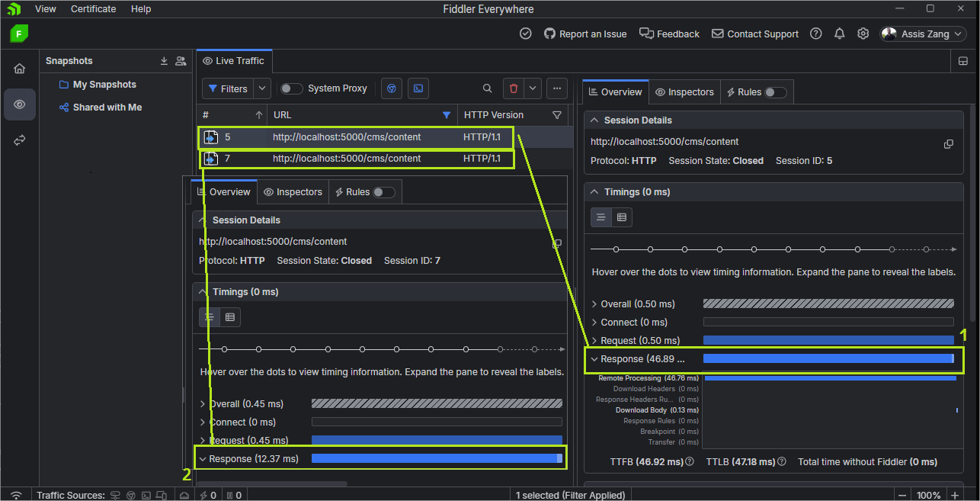This screenshot has height=501, width=980.
Task: Select Overview tab in Session ID 5 pane
Action: pyautogui.click(x=615, y=92)
